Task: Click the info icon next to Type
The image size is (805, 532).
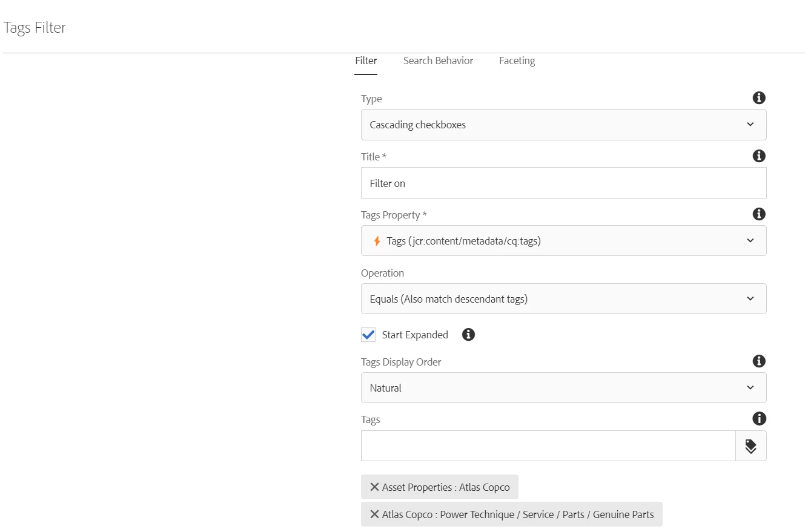Action: point(758,98)
